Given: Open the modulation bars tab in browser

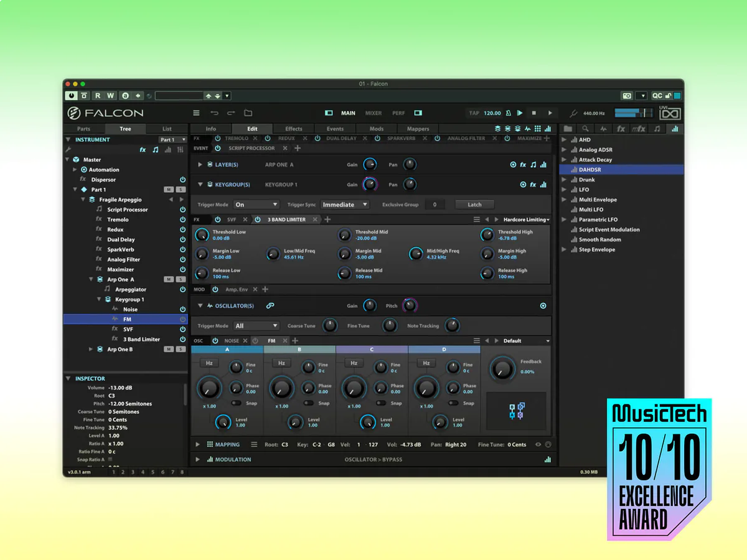Looking at the screenshot, I should pos(675,129).
